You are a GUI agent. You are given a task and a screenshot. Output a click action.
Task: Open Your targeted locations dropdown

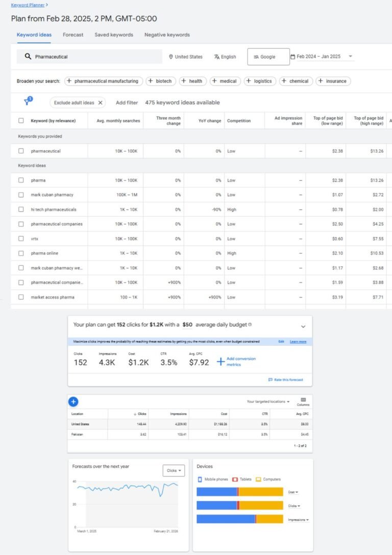[268, 402]
